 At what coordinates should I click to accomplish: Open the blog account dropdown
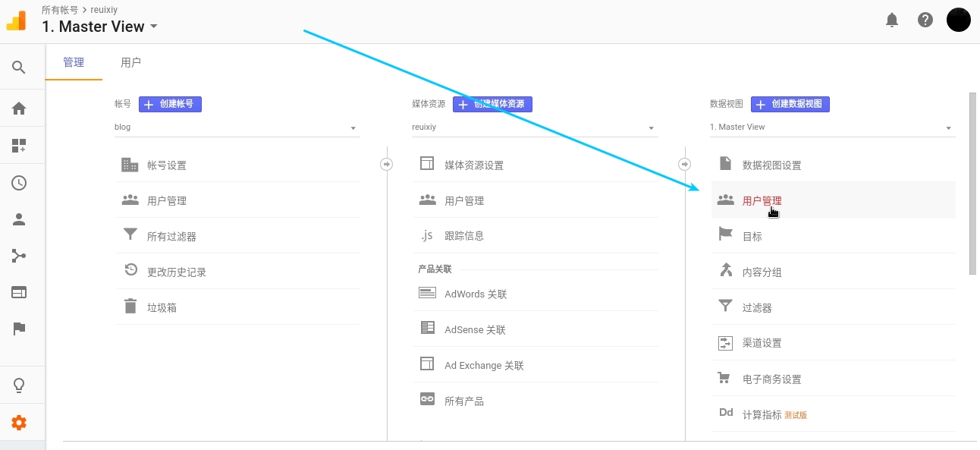(x=237, y=127)
